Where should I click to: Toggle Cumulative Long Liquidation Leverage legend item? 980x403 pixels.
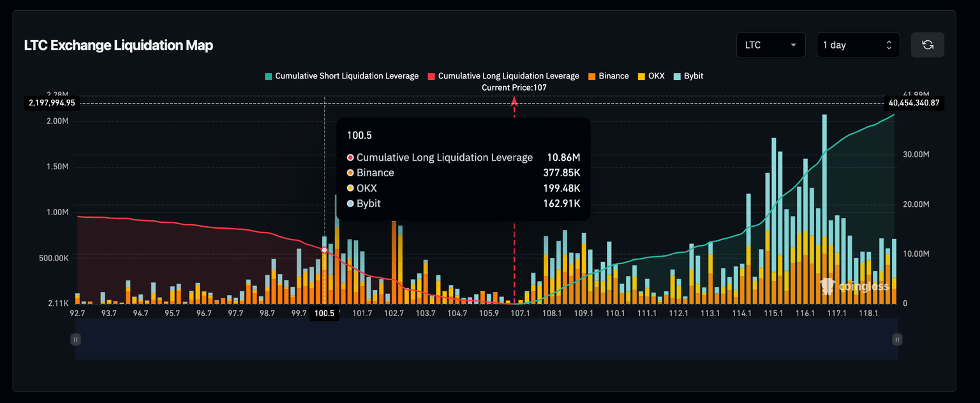tap(503, 76)
